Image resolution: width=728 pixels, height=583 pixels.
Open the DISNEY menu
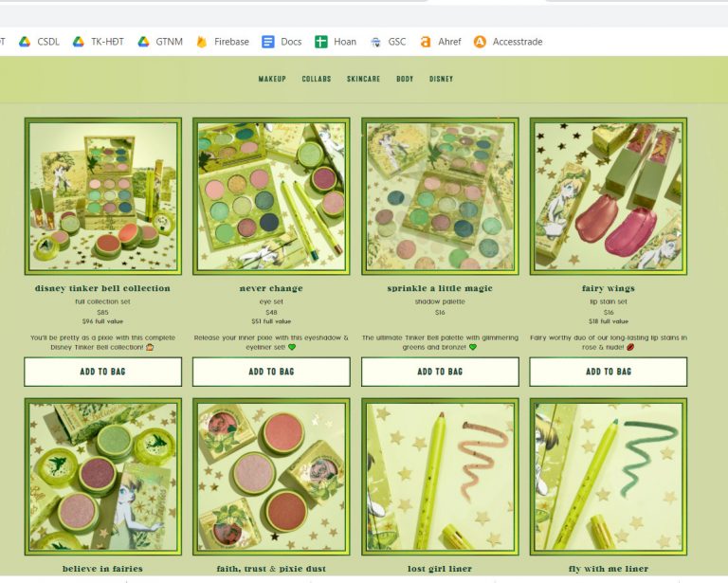coord(441,79)
